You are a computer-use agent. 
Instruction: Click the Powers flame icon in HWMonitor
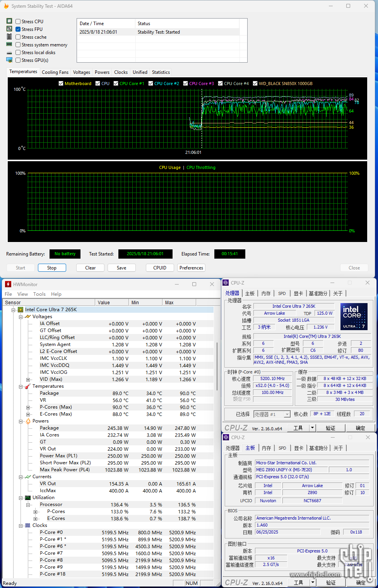[28, 421]
